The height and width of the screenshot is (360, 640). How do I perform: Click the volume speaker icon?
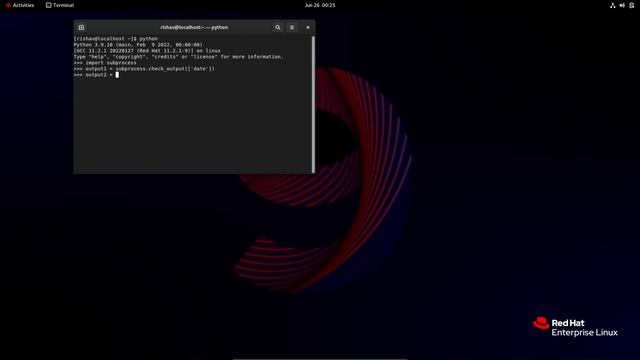coord(622,5)
